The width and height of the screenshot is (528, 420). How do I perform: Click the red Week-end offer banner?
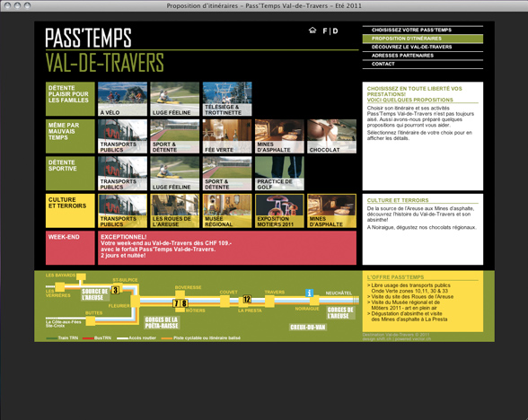[x=227, y=248]
